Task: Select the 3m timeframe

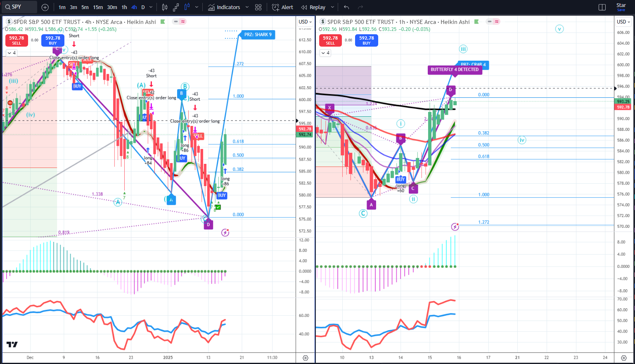Action: pos(73,7)
